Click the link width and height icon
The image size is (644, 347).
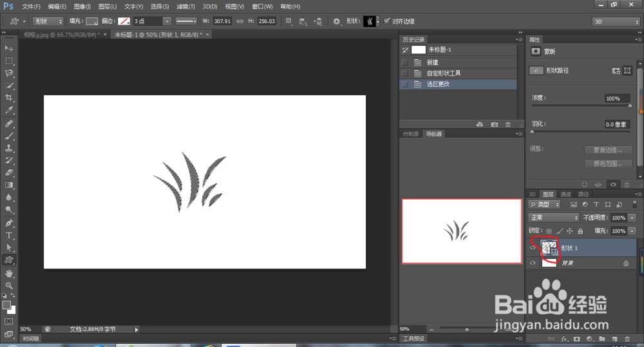240,21
